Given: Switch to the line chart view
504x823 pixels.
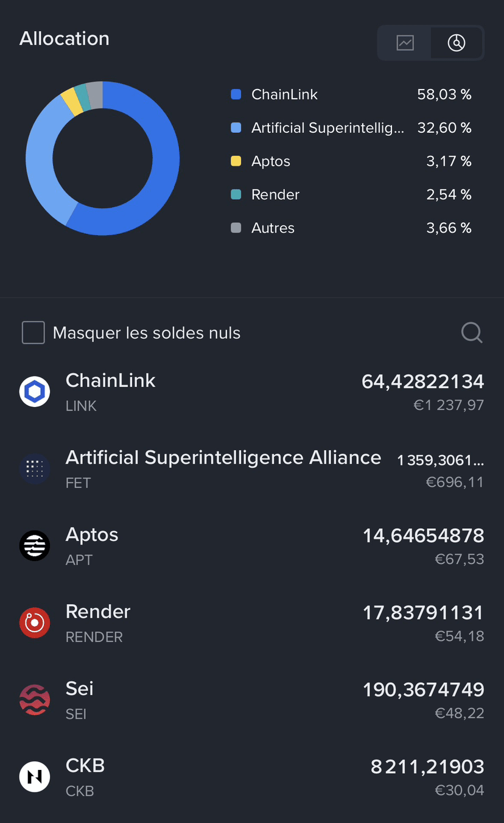Looking at the screenshot, I should point(405,43).
